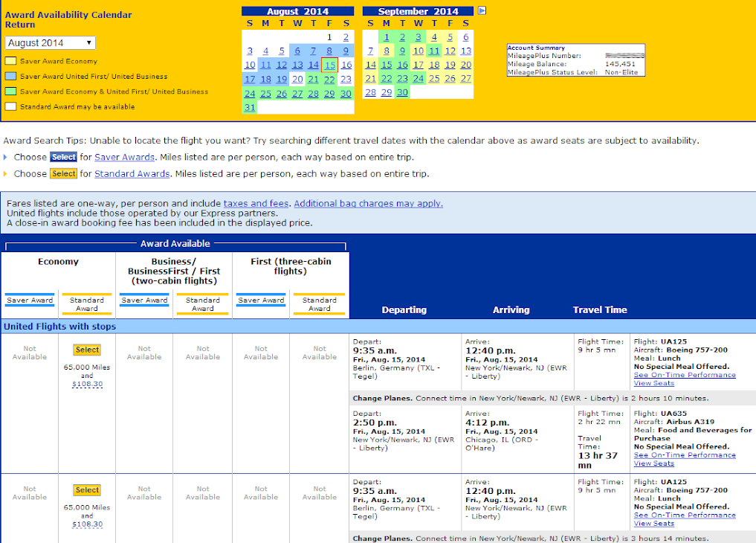Image resolution: width=756 pixels, height=543 pixels.
Task: Open the taxes and fees link
Action: point(256,204)
